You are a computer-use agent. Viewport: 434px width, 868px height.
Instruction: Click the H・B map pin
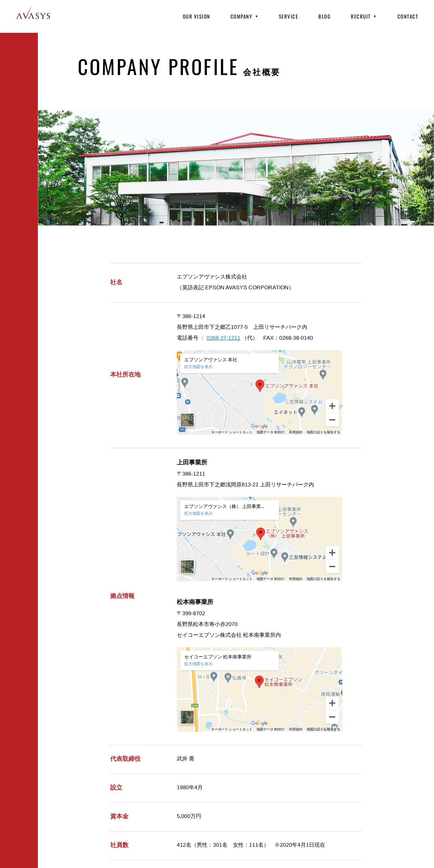[x=214, y=676]
